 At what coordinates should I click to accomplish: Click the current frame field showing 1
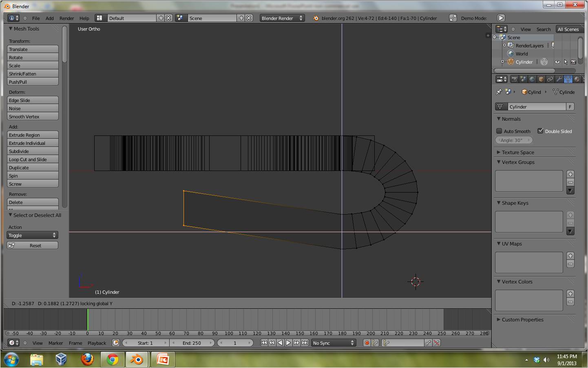pyautogui.click(x=235, y=343)
